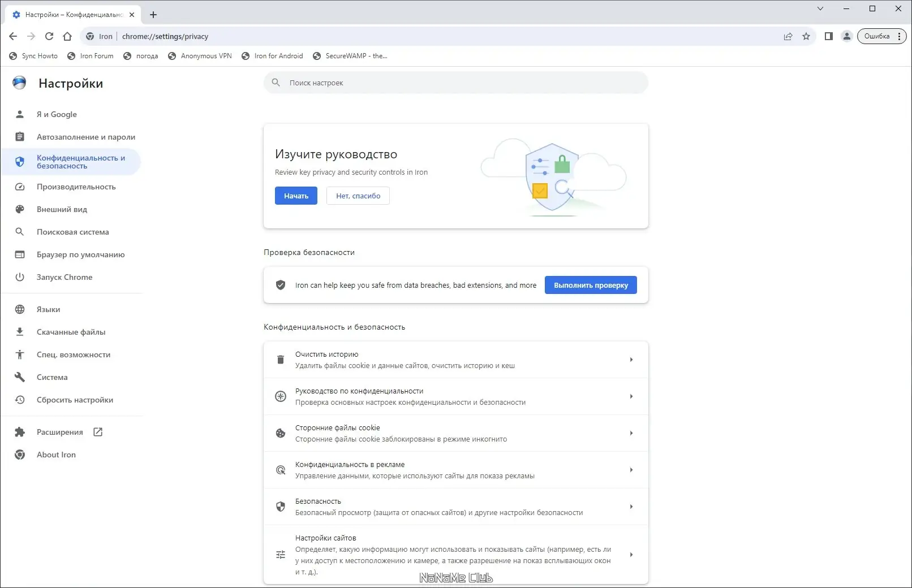Click the back navigation arrow

[x=12, y=36]
